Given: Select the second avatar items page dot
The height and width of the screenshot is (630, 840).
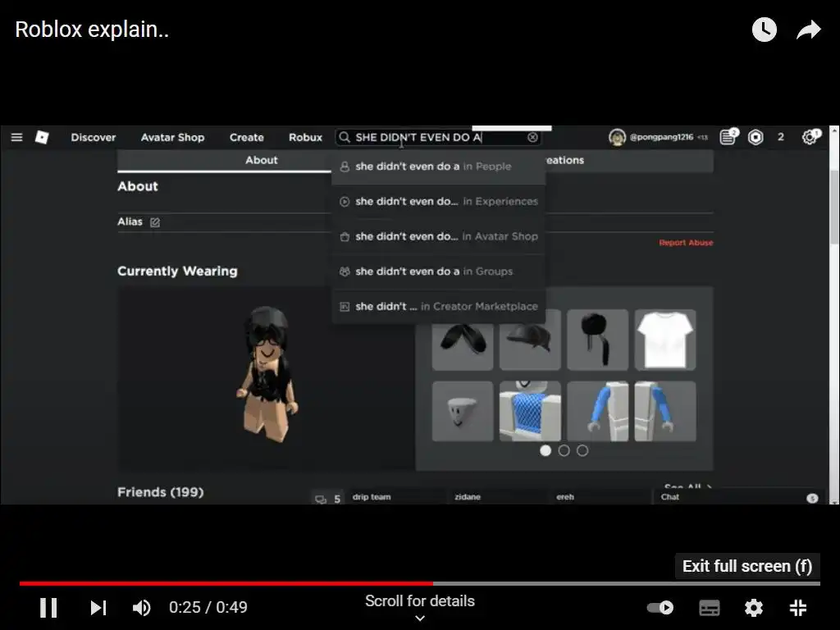Looking at the screenshot, I should click(x=564, y=450).
